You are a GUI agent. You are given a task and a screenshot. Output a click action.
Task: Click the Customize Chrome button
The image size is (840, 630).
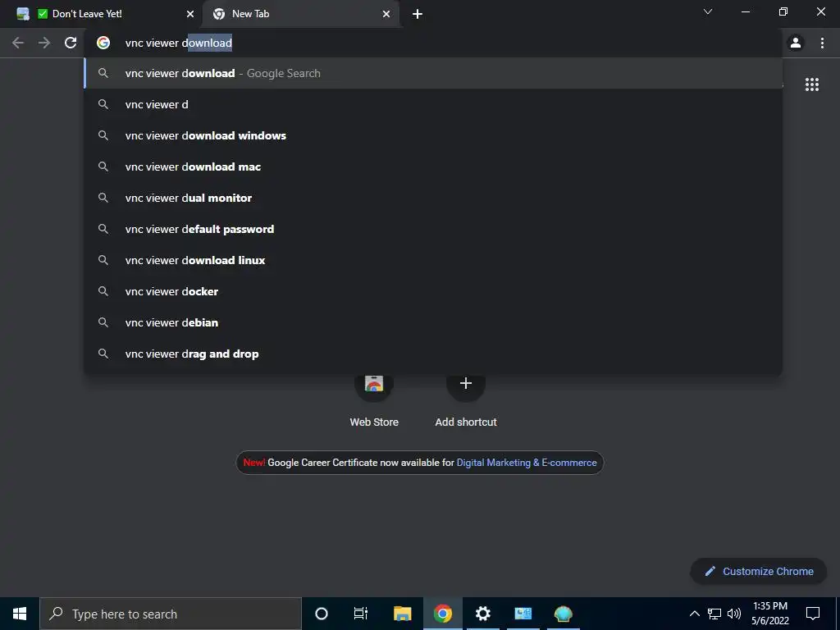pyautogui.click(x=758, y=571)
